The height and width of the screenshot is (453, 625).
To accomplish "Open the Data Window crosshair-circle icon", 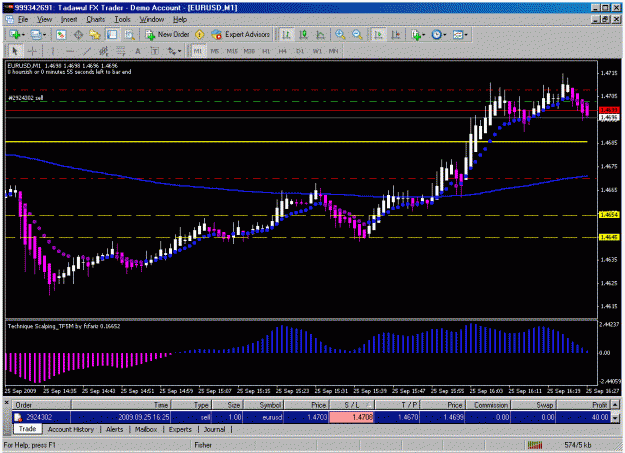I will [78, 35].
